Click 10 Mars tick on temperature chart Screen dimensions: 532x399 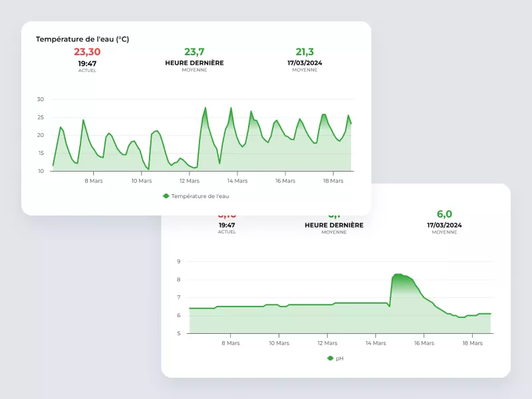click(x=142, y=181)
